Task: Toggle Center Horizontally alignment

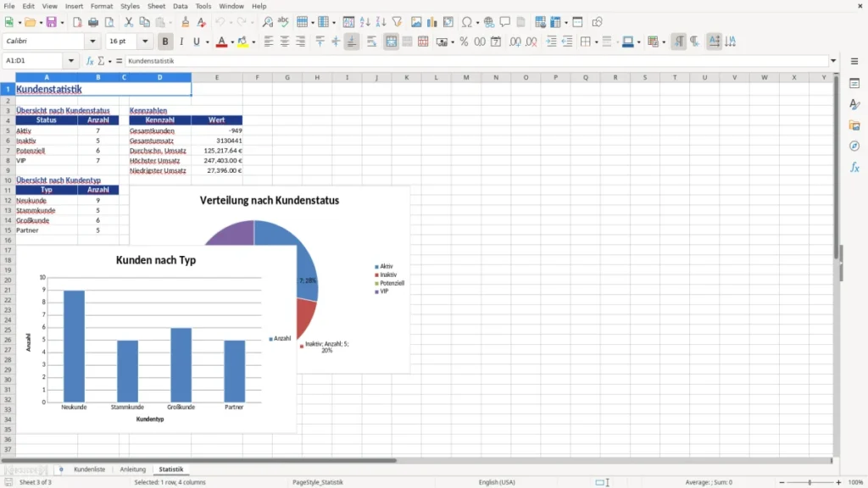Action: coord(285,42)
